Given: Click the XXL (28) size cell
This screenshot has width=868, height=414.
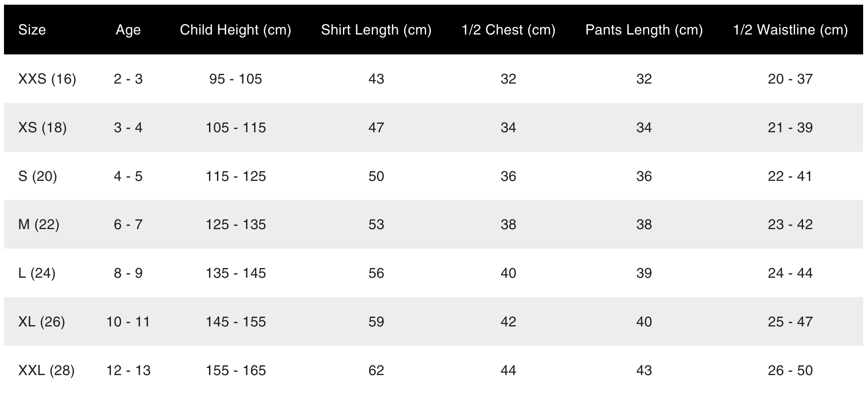Looking at the screenshot, I should coord(46,370).
